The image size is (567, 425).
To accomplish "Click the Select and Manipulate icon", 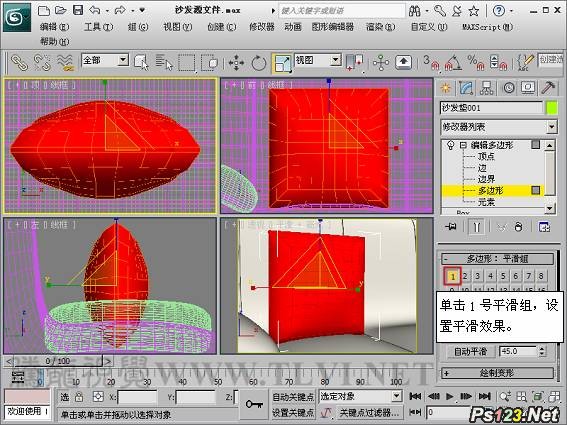I will [381, 62].
